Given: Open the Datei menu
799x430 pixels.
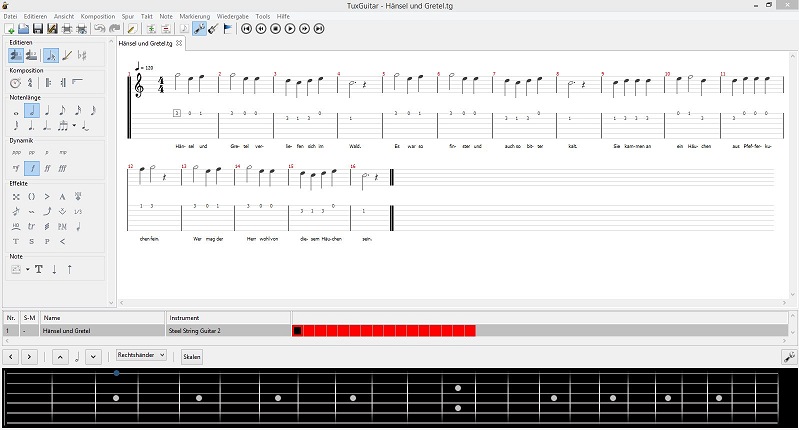Looking at the screenshot, I should 10,16.
